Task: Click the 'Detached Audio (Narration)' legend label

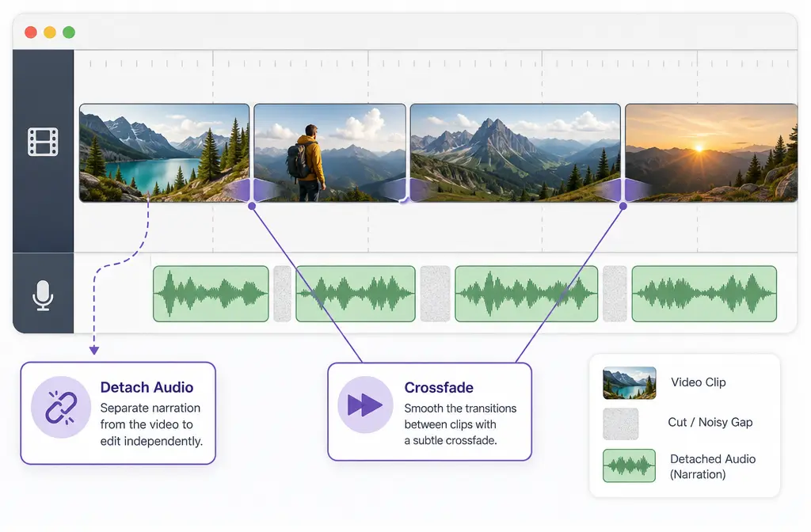Action: [713, 466]
